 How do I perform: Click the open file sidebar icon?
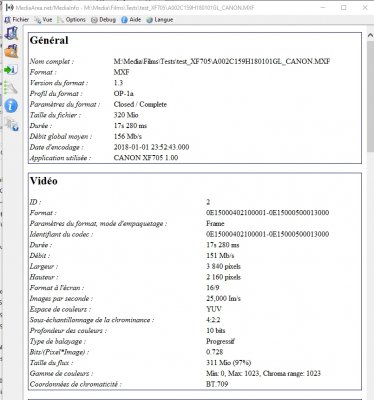[x=11, y=33]
